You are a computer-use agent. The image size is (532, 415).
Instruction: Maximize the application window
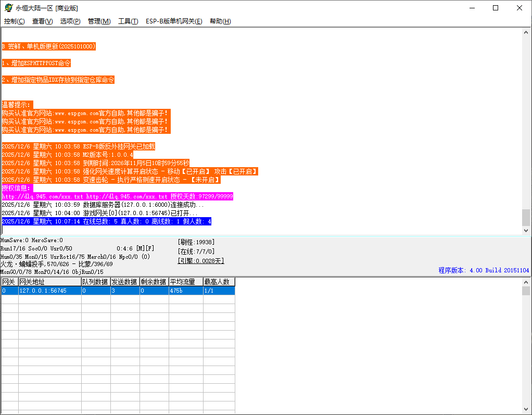496,8
